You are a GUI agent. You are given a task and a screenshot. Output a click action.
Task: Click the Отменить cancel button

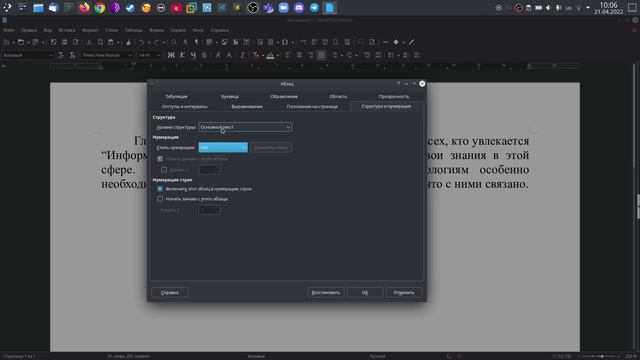[x=404, y=293]
